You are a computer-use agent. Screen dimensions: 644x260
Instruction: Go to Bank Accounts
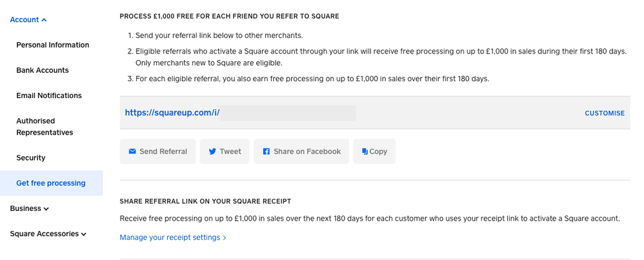(x=42, y=70)
